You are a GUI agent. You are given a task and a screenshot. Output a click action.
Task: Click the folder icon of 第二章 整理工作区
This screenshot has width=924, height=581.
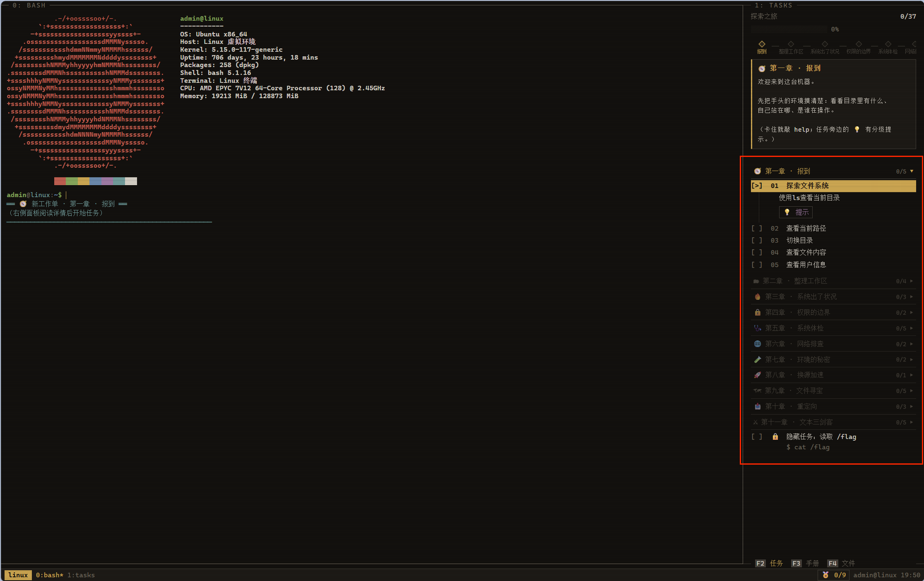[756, 281]
